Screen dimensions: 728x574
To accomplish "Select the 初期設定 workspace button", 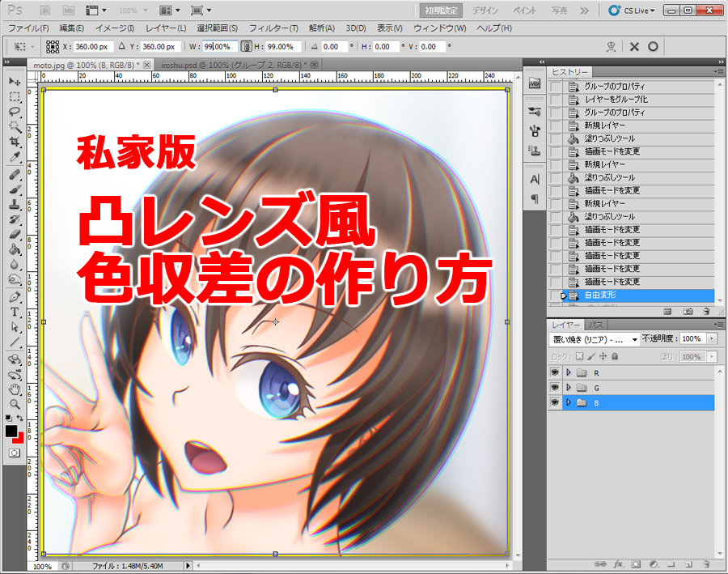I will point(441,11).
